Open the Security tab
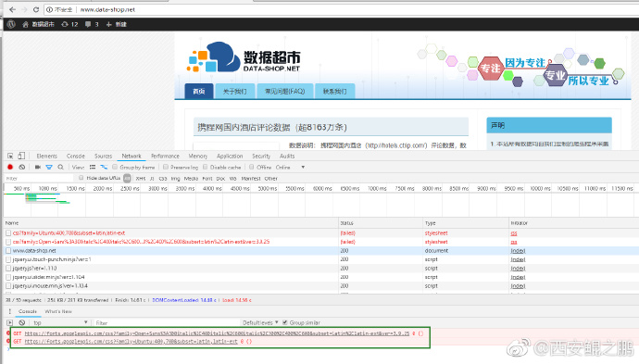Viewport: 639px width, 364px height. tap(261, 157)
